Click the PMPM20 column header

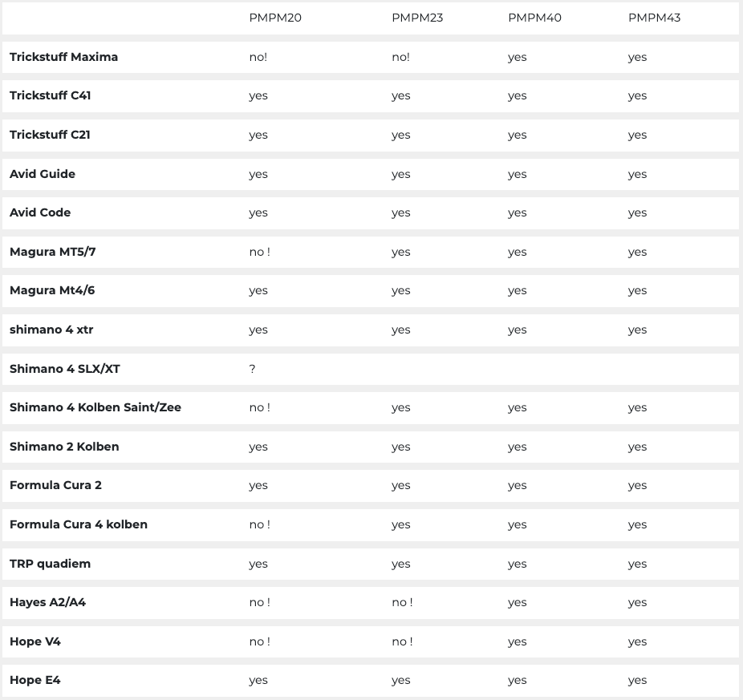tap(275, 18)
